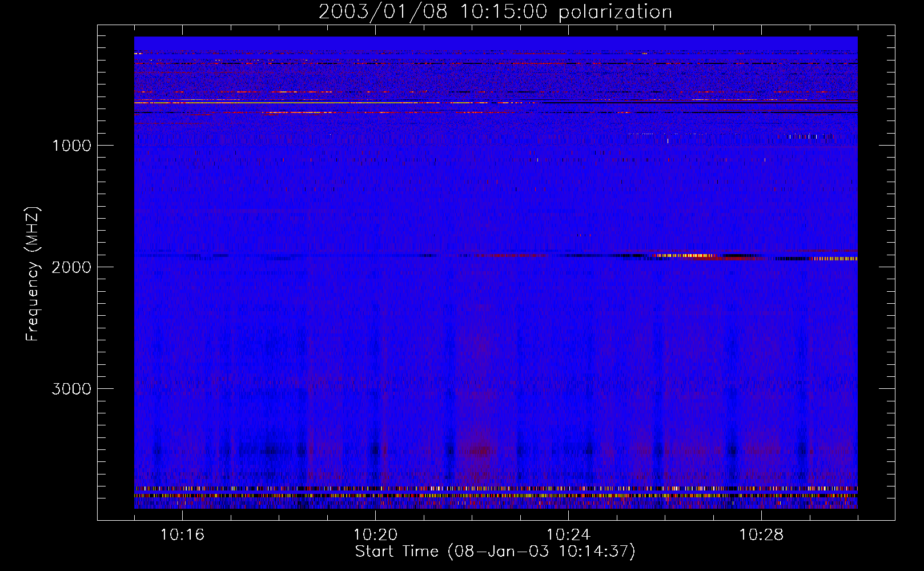
Task: Click the 10:20 time tick label
Action: pos(375,534)
